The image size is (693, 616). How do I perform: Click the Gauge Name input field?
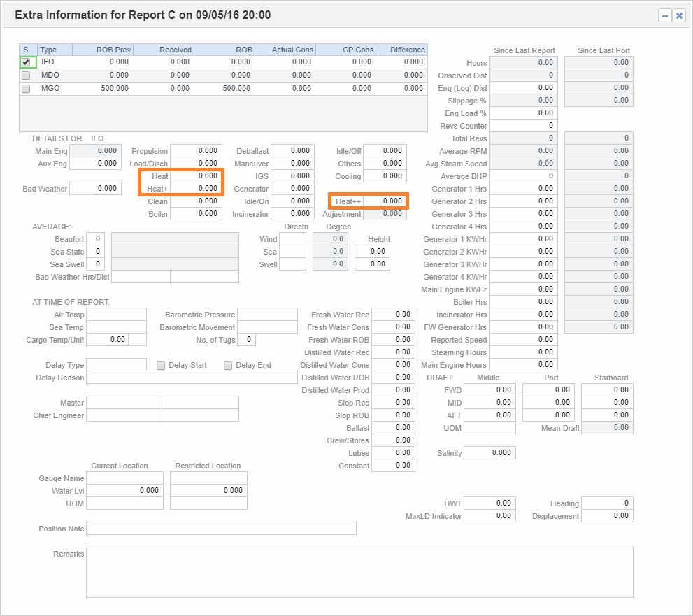[x=124, y=478]
